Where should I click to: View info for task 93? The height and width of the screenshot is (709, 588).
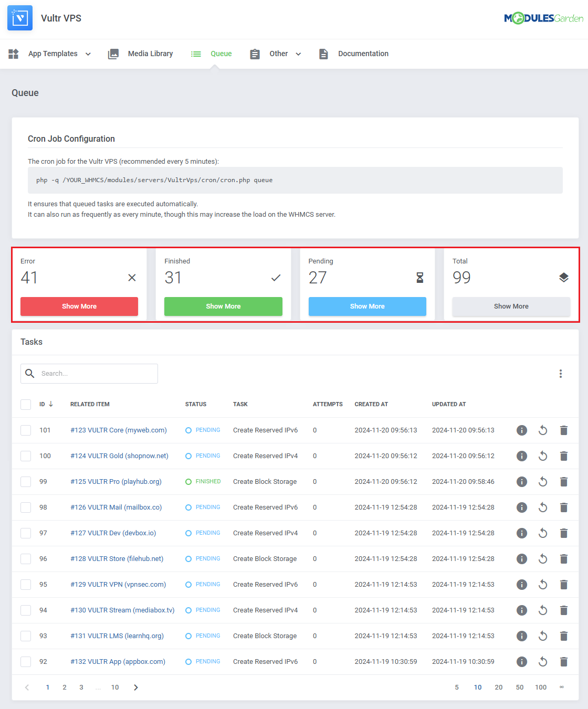[522, 636]
